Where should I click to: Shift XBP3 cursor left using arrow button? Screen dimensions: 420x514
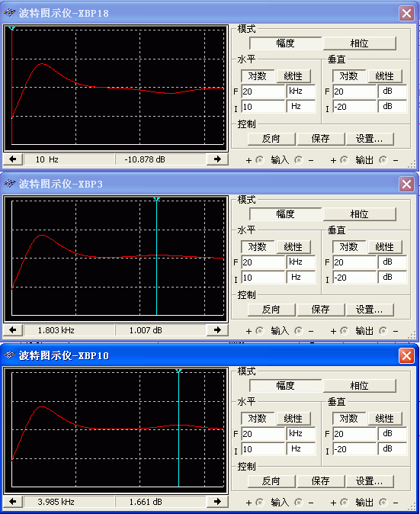13,330
